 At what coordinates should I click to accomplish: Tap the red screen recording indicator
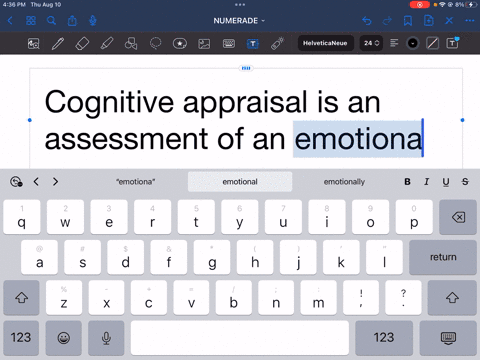[420, 5]
